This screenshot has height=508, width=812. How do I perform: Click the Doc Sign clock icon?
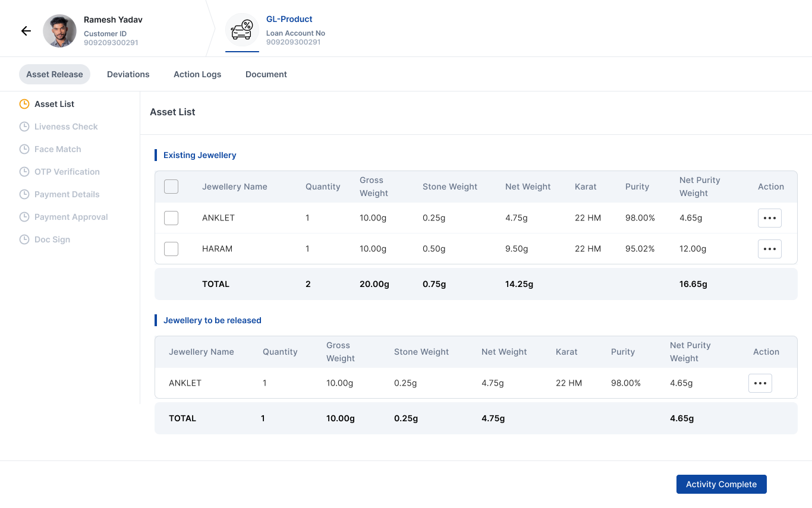[24, 239]
